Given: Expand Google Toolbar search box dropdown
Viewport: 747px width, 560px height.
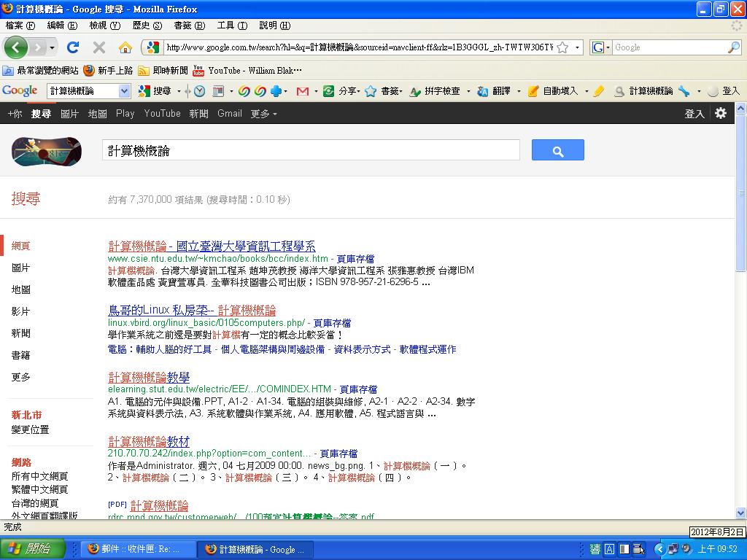Looking at the screenshot, I should coord(124,91).
